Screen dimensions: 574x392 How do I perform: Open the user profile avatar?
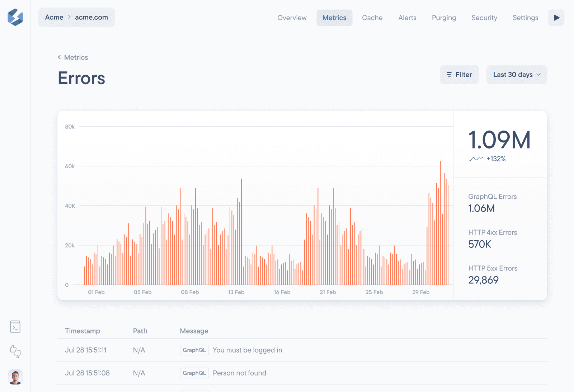pyautogui.click(x=15, y=377)
